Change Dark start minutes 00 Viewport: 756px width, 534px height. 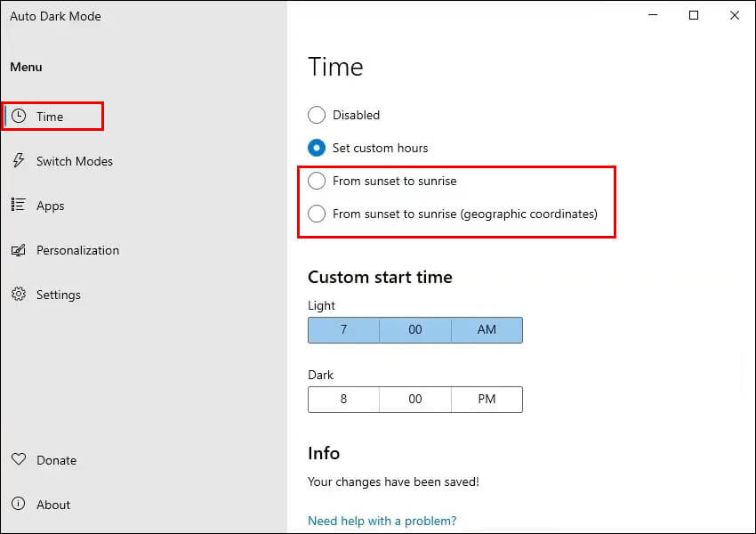(415, 400)
